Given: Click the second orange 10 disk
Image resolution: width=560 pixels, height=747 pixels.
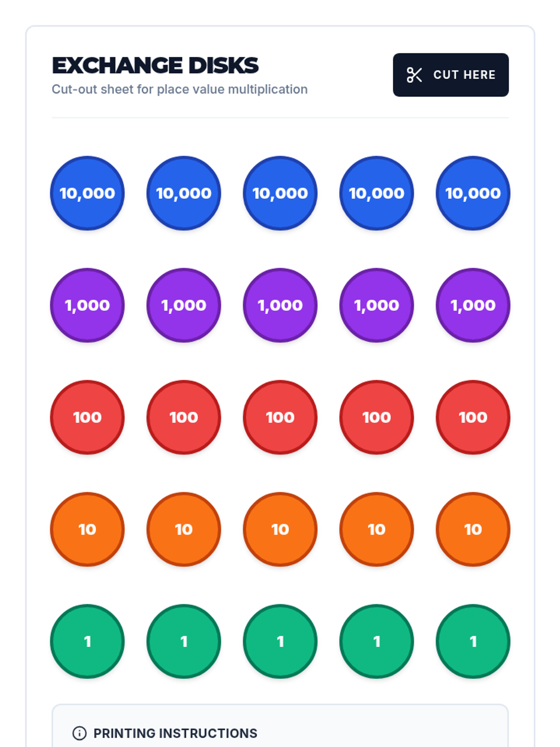Looking at the screenshot, I should (184, 529).
